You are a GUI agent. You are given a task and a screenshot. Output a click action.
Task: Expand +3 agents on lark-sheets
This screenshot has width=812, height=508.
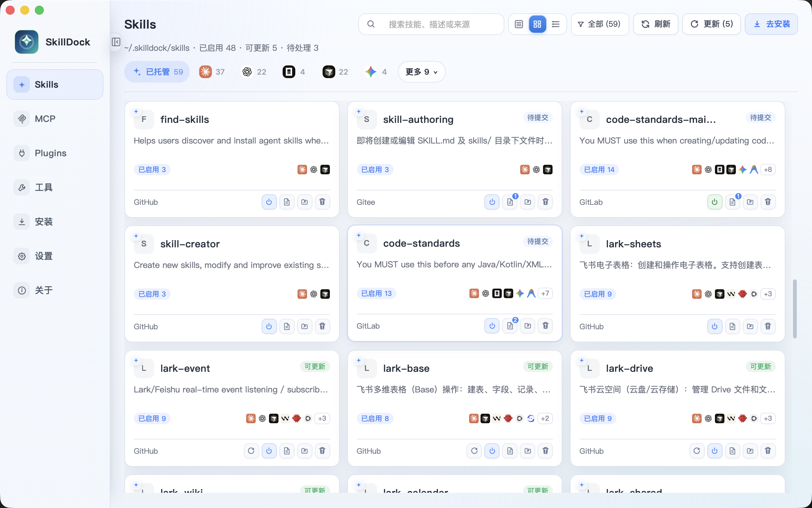(x=768, y=294)
